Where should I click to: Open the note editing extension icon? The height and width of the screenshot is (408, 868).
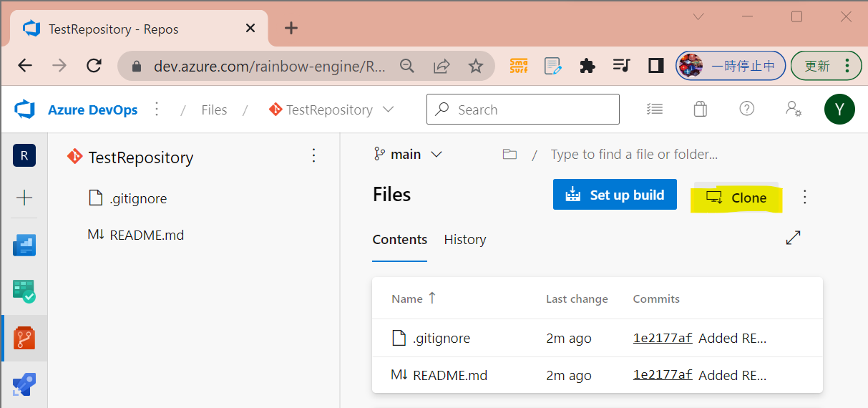[553, 66]
